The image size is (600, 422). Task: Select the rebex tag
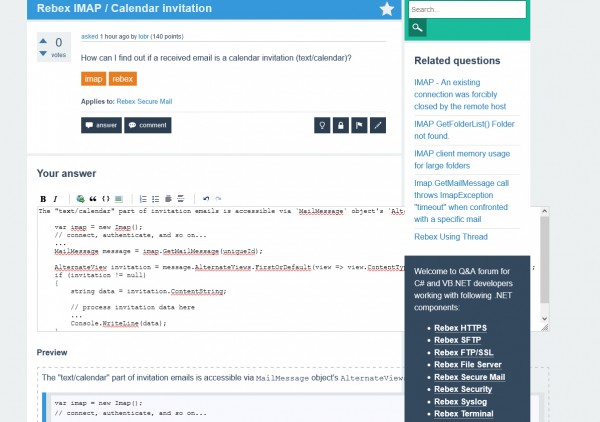(122, 78)
